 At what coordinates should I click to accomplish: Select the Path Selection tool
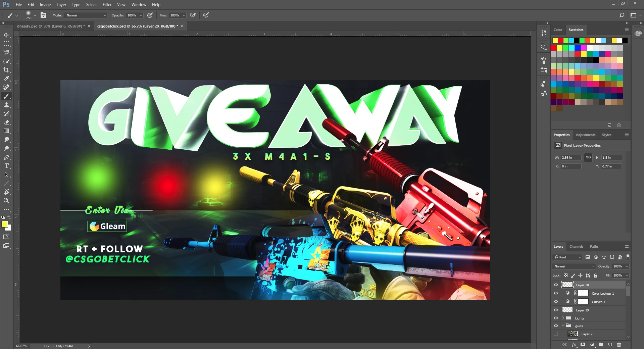(x=6, y=175)
